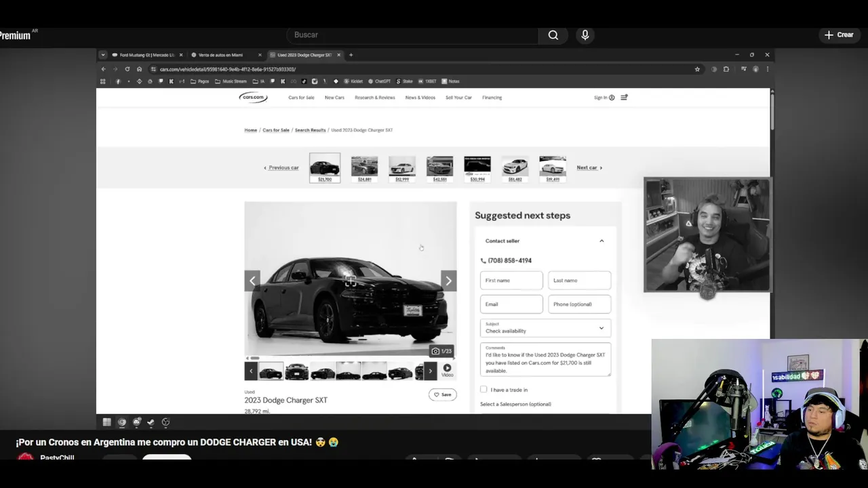Select the $53,482 car thumbnail
The width and height of the screenshot is (868, 488).
click(x=515, y=168)
